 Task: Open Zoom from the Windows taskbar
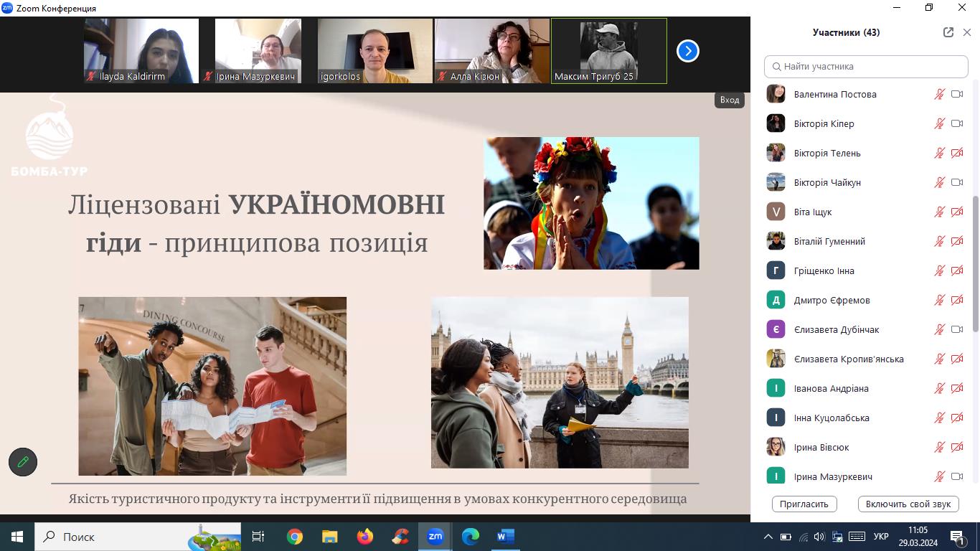point(435,536)
